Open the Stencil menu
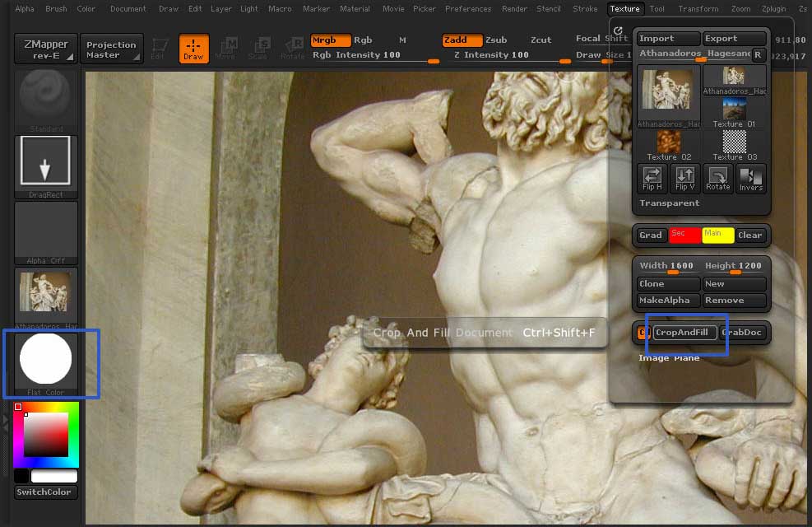The width and height of the screenshot is (812, 527). pos(548,9)
